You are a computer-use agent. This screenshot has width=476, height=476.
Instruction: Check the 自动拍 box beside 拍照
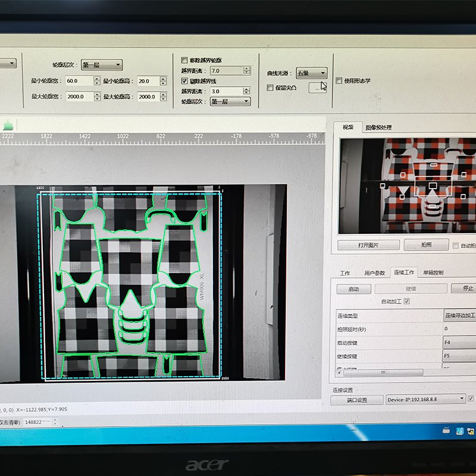click(455, 246)
